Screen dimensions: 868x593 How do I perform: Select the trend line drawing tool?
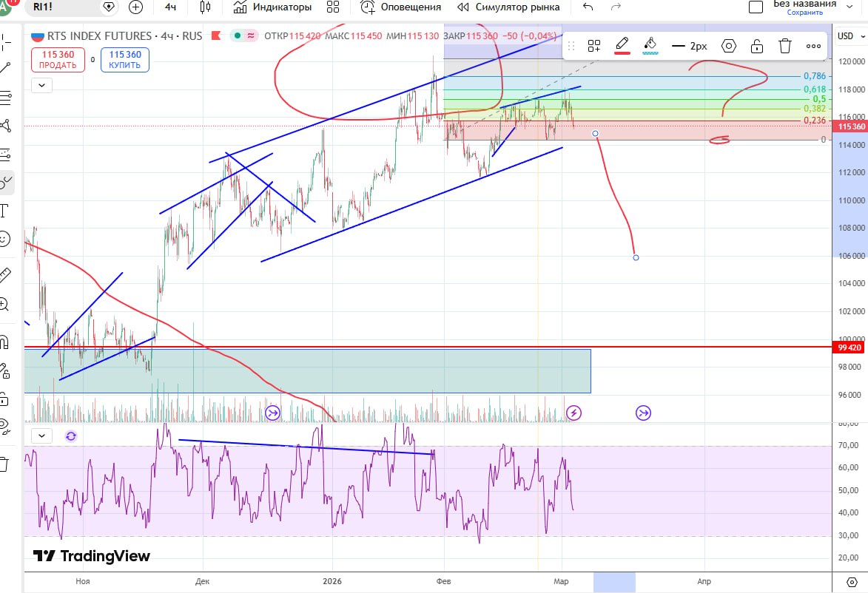(5, 69)
